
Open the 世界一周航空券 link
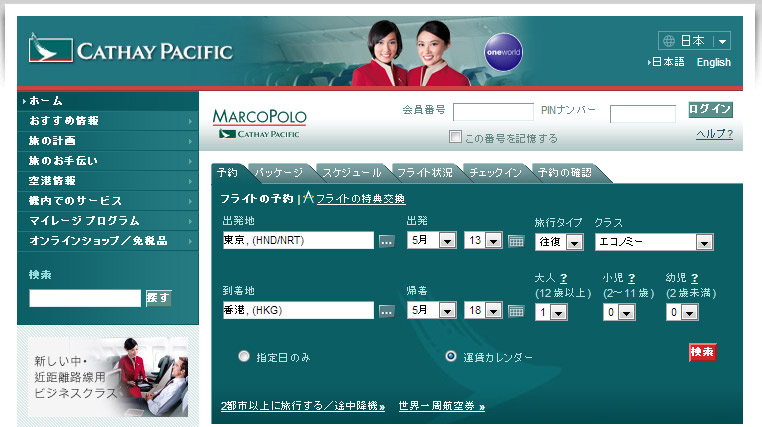point(442,406)
